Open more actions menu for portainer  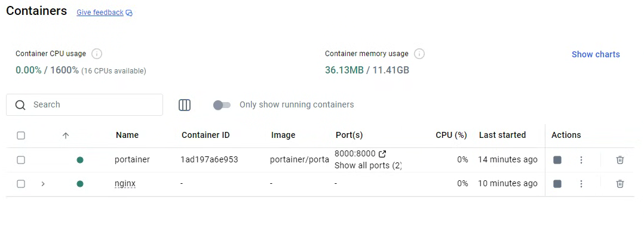click(x=581, y=160)
